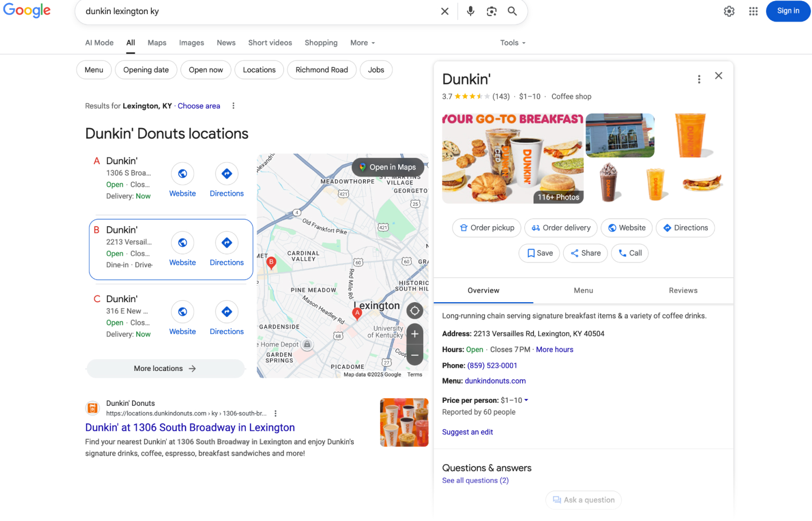Show More locations of Dunkin'
812x521 pixels.
[x=166, y=368]
